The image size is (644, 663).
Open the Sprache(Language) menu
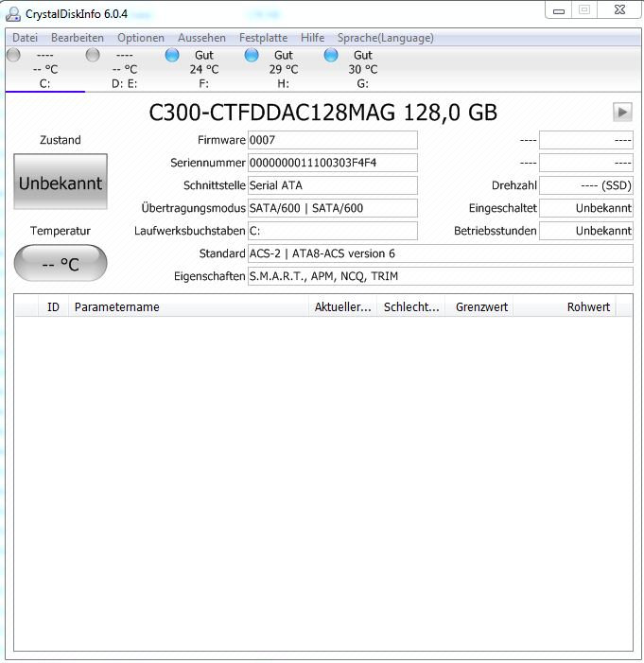point(385,38)
